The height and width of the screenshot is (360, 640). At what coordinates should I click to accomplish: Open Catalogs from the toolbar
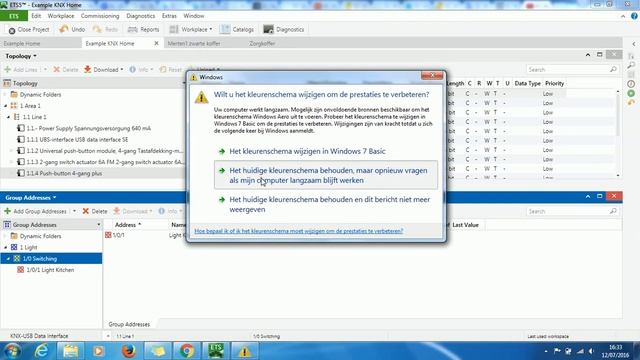pos(237,29)
